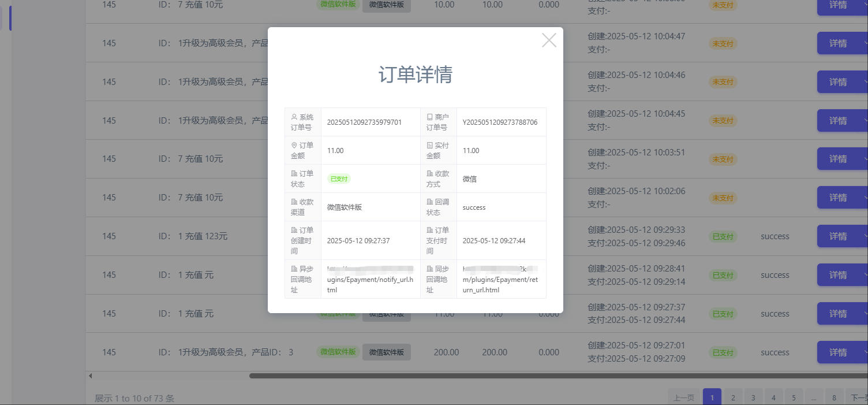Click the success value beside 回调状态
This screenshot has width=868, height=405.
tap(474, 207)
